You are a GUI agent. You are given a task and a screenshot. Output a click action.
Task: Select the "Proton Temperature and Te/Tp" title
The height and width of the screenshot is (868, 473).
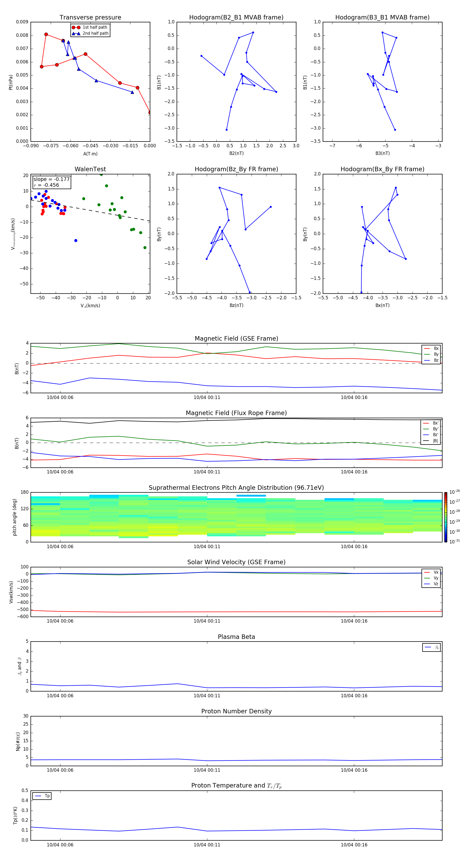pos(236,785)
